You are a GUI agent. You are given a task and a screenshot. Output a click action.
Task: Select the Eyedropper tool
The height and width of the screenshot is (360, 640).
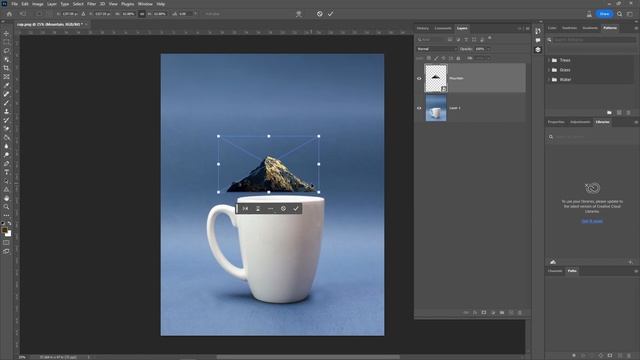6,85
